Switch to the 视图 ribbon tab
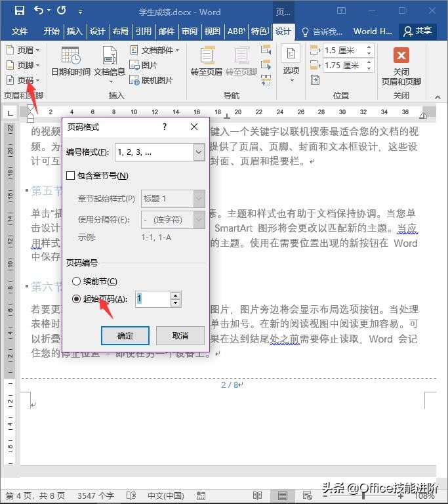The height and width of the screenshot is (504, 448). [x=212, y=31]
